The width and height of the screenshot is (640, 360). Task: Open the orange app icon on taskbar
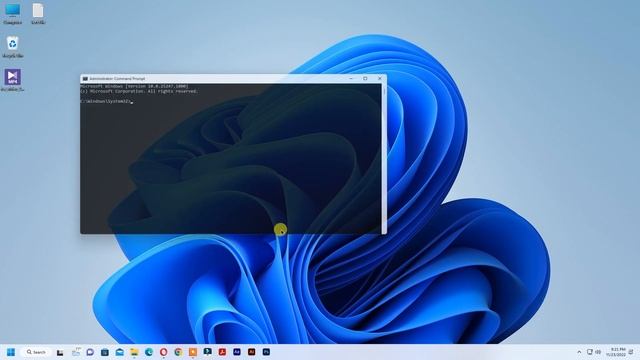pyautogui.click(x=193, y=352)
